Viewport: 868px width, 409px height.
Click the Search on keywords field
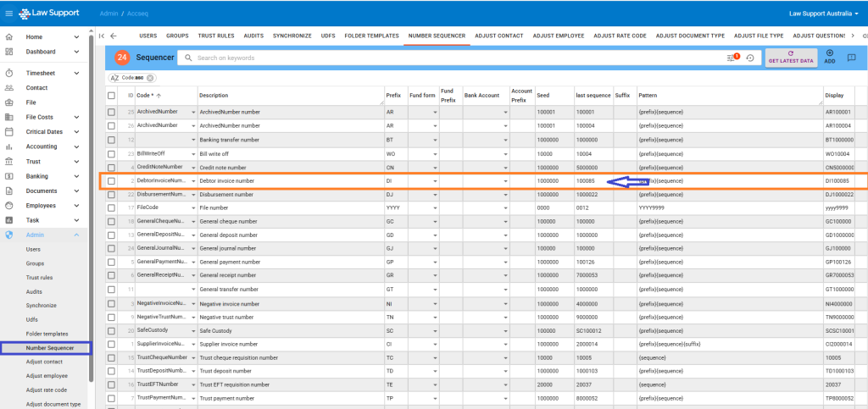coord(458,58)
